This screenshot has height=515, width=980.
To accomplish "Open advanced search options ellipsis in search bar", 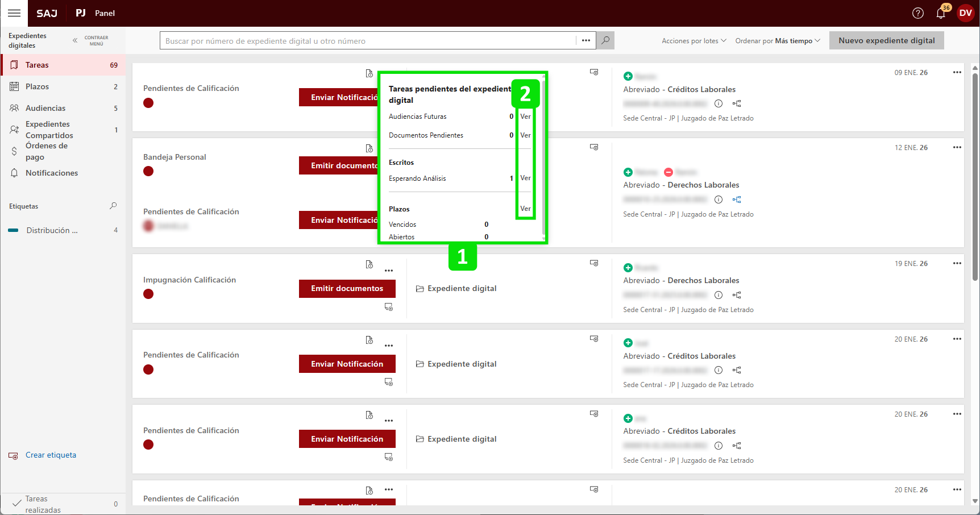I will (585, 40).
